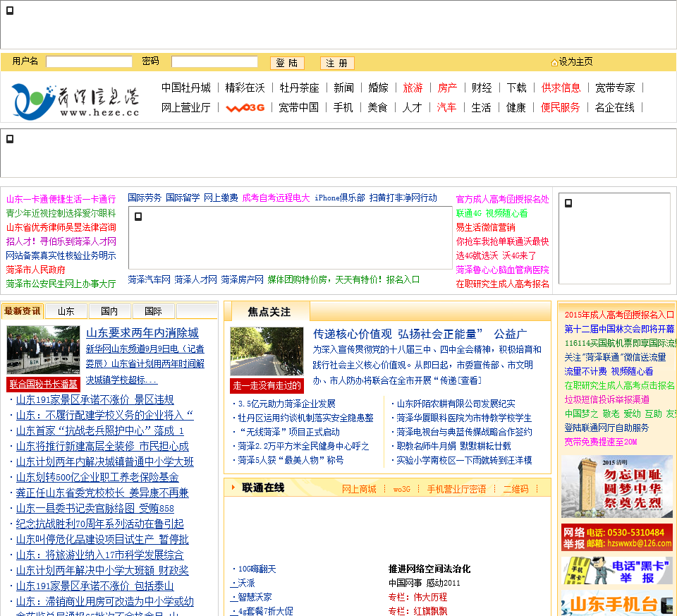The width and height of the screenshot is (677, 616).
Task: Open 纪念抗战胜利70周年系列活动 link
Action: coord(99,524)
